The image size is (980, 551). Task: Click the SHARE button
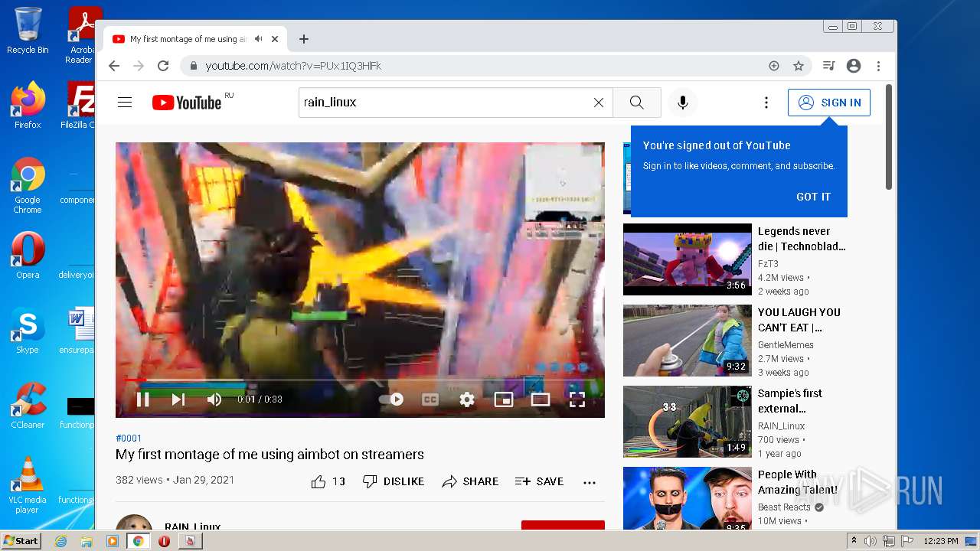point(470,481)
